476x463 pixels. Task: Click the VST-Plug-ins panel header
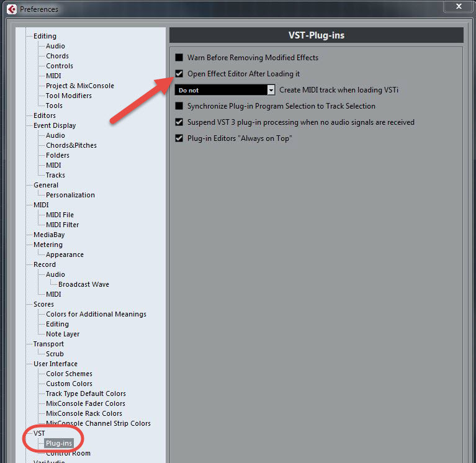pos(317,35)
